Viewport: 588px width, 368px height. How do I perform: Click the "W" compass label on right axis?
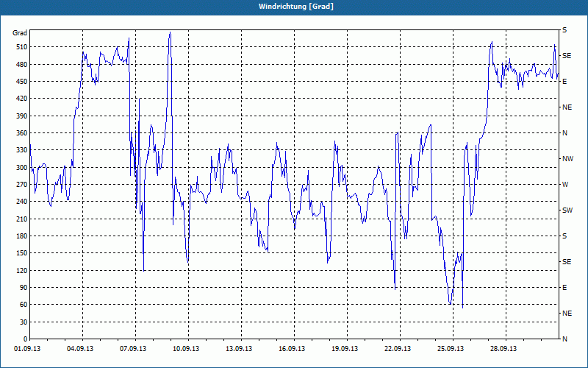(565, 185)
